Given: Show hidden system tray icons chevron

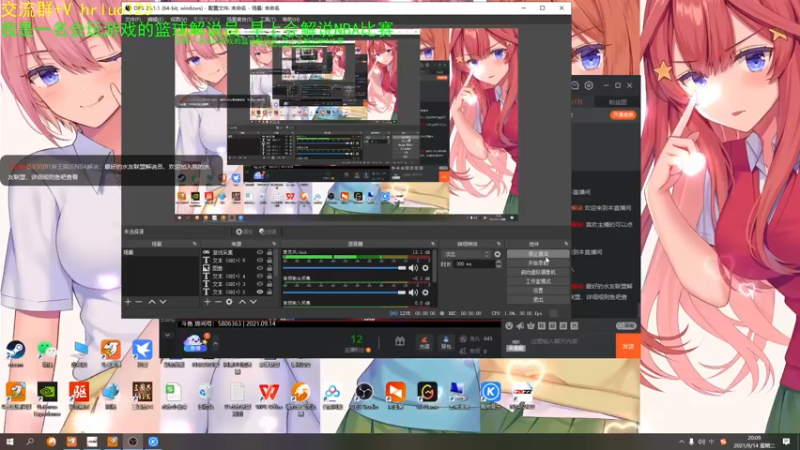Looking at the screenshot, I should tap(682, 442).
